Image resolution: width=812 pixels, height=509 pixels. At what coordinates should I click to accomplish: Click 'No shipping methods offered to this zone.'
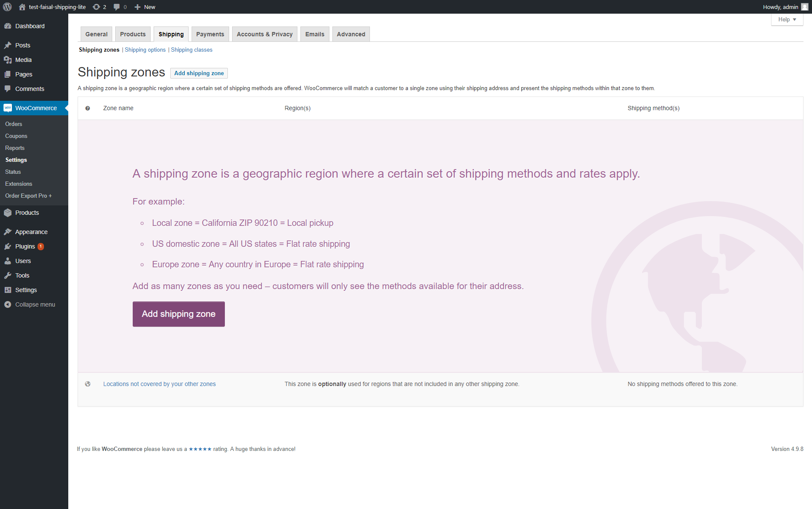coord(682,384)
